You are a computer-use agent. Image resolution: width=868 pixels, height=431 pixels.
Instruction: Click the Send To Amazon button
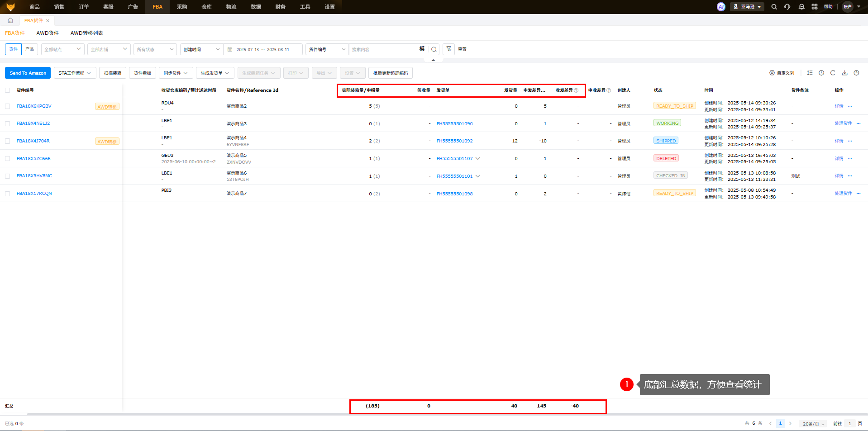click(x=28, y=73)
